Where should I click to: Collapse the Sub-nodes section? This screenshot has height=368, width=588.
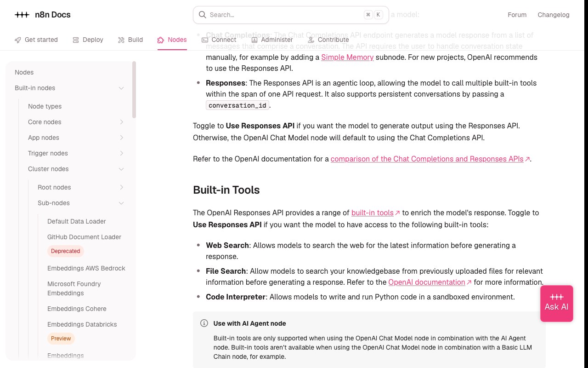[x=121, y=203]
